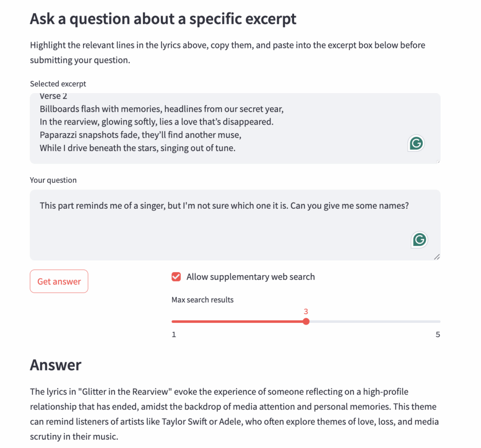Click the slider's minimum label "1"
Image resolution: width=481 pixels, height=448 pixels.
pyautogui.click(x=174, y=335)
